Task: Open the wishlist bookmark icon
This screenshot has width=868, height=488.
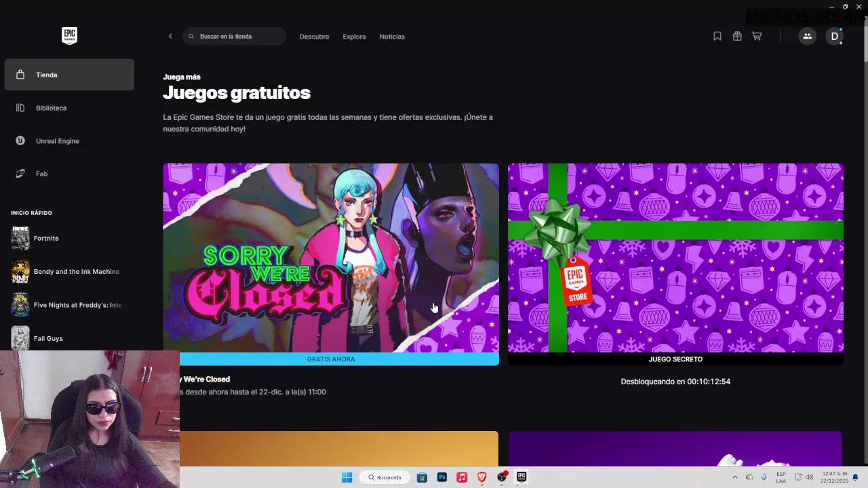Action: pyautogui.click(x=717, y=37)
